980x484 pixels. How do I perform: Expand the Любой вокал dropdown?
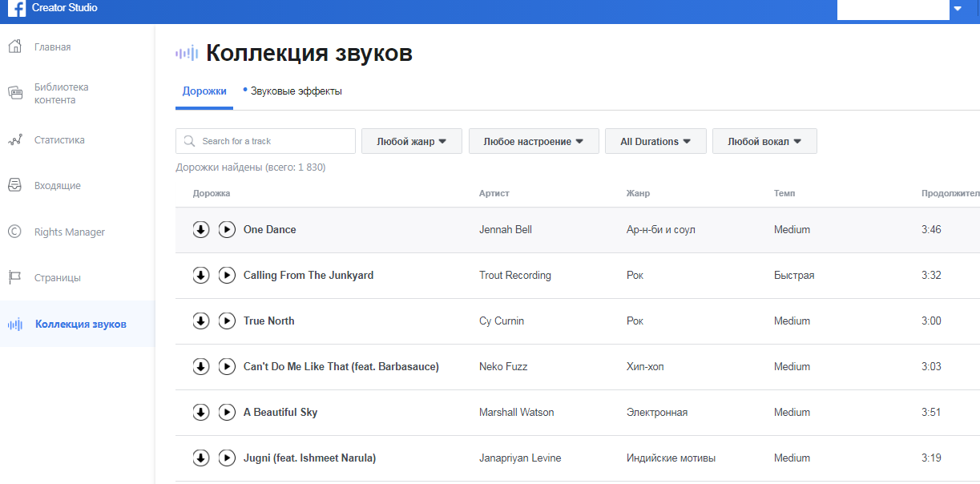click(764, 141)
